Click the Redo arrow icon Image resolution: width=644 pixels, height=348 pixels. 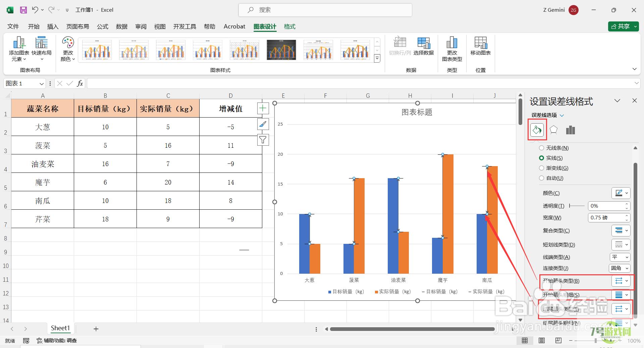pyautogui.click(x=51, y=10)
